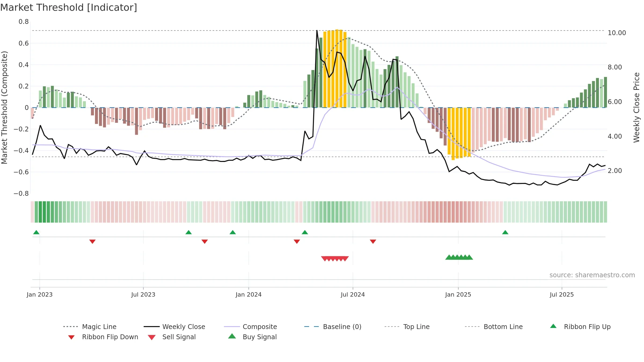Toggle the Buy Signal legend entry
The image size is (644, 362).
(252, 337)
